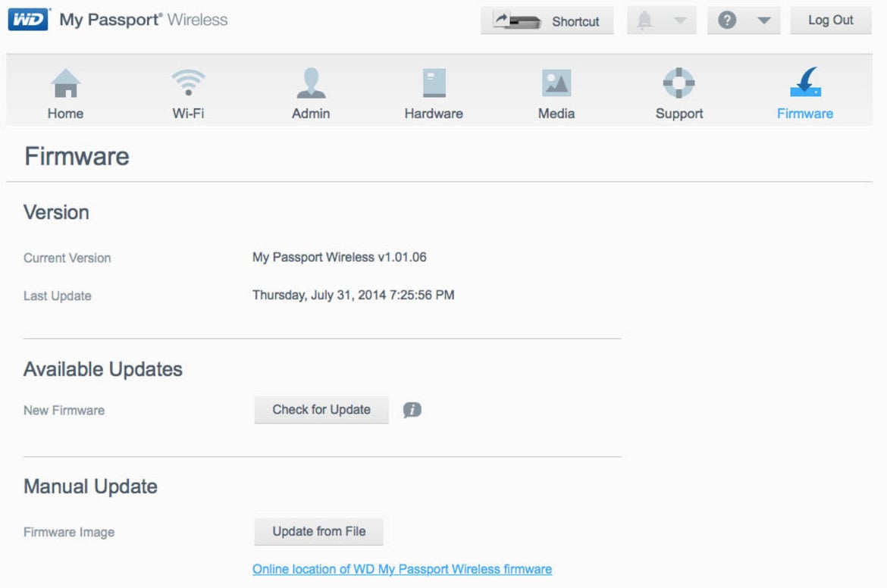Screen dimensions: 887x588
Task: Click the 'Last Update' label
Action: 57,296
